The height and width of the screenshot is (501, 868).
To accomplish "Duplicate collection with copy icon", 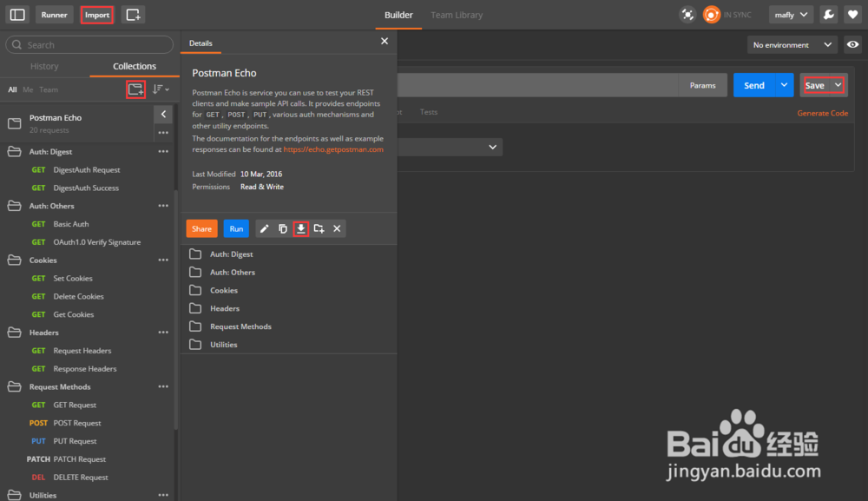I will click(283, 228).
